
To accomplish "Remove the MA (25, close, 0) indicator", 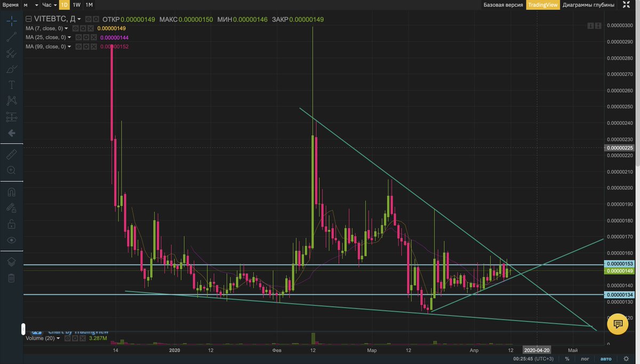I will 93,37.
